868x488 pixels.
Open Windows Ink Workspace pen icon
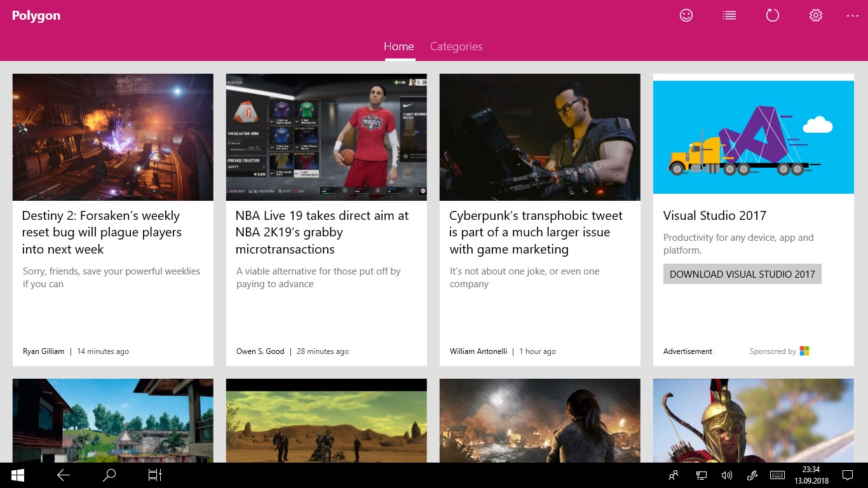click(752, 475)
